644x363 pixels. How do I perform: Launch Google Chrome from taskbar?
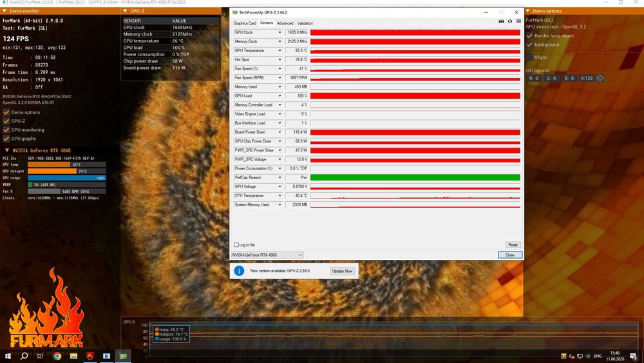pos(57,356)
